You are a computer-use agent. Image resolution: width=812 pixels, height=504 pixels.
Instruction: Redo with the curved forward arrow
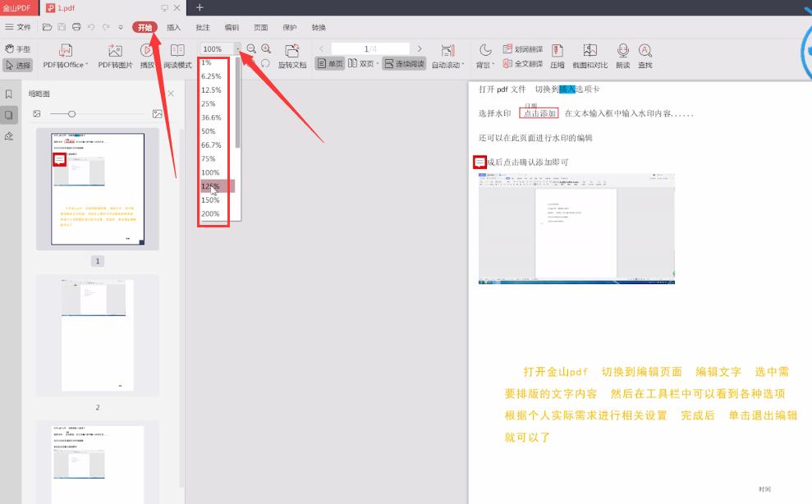point(106,27)
